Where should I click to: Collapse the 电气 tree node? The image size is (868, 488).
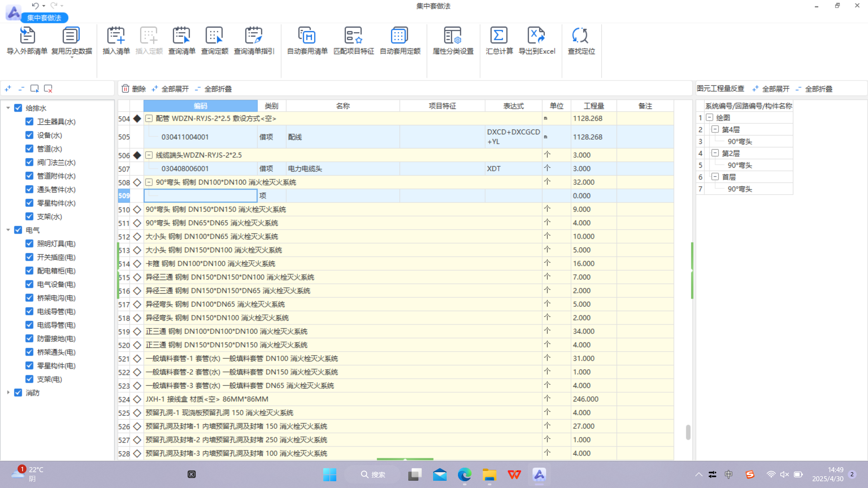[x=8, y=230]
